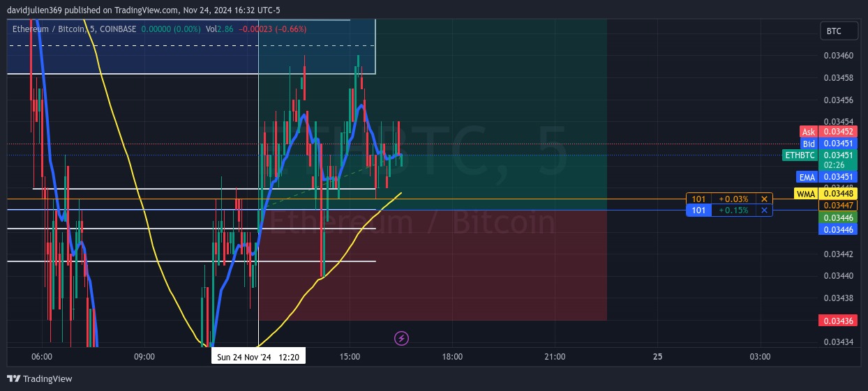This screenshot has height=391, width=868.
Task: Click the TradingView logo at bottom left
Action: (x=40, y=378)
